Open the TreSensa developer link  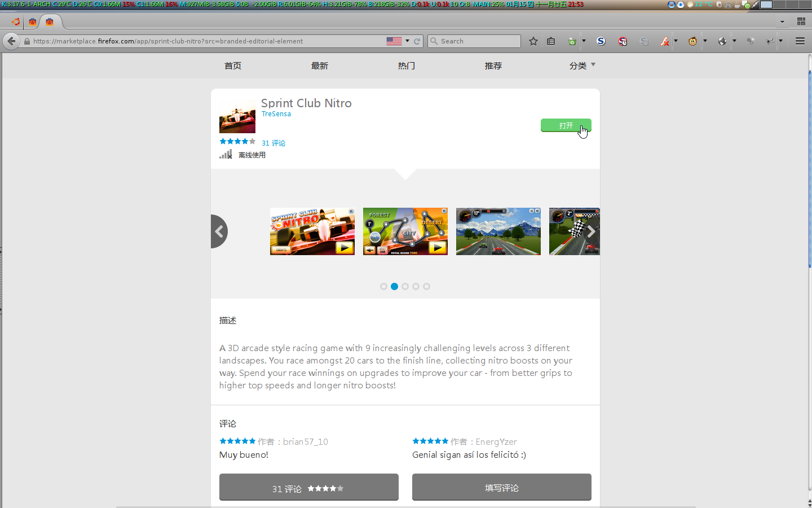tap(276, 114)
